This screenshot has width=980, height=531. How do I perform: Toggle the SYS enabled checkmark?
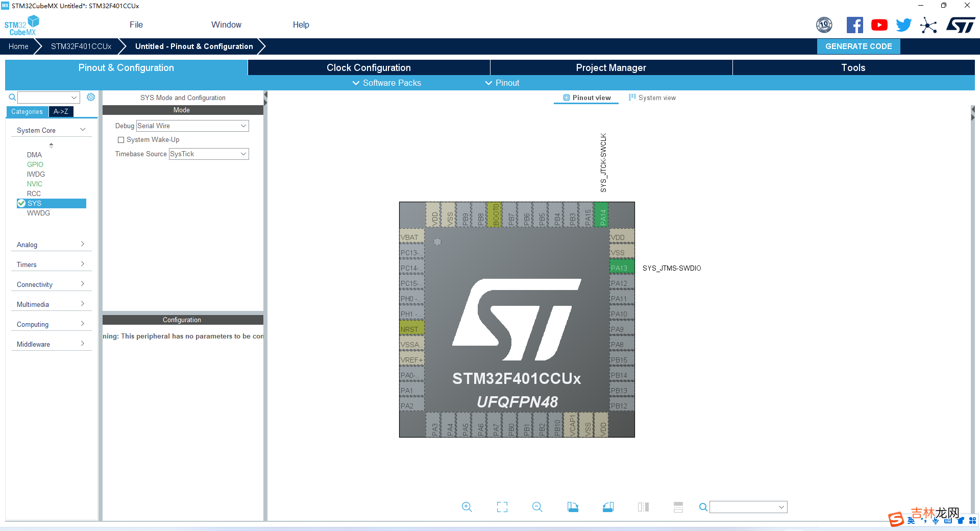(21, 203)
